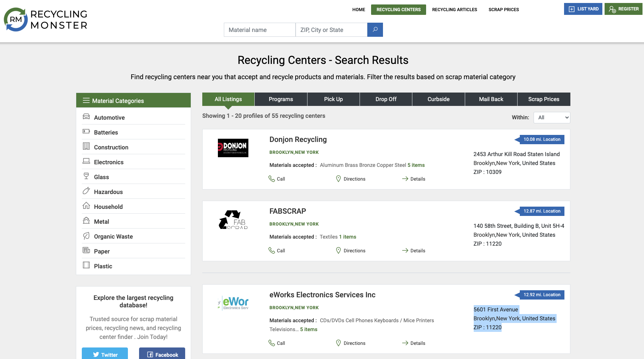Click phone icon for eWorks Electronics
Viewport: 644px width, 359px height.
point(272,343)
